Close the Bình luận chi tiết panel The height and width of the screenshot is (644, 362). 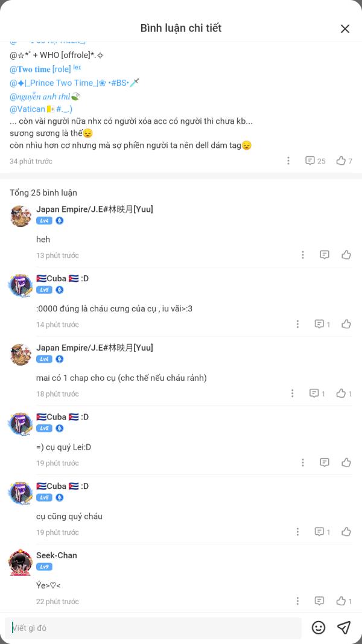(345, 28)
